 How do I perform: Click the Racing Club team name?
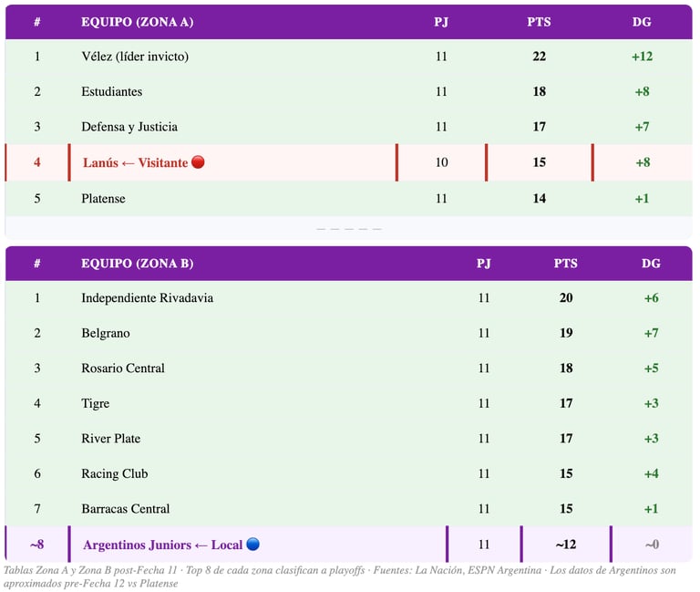click(115, 474)
